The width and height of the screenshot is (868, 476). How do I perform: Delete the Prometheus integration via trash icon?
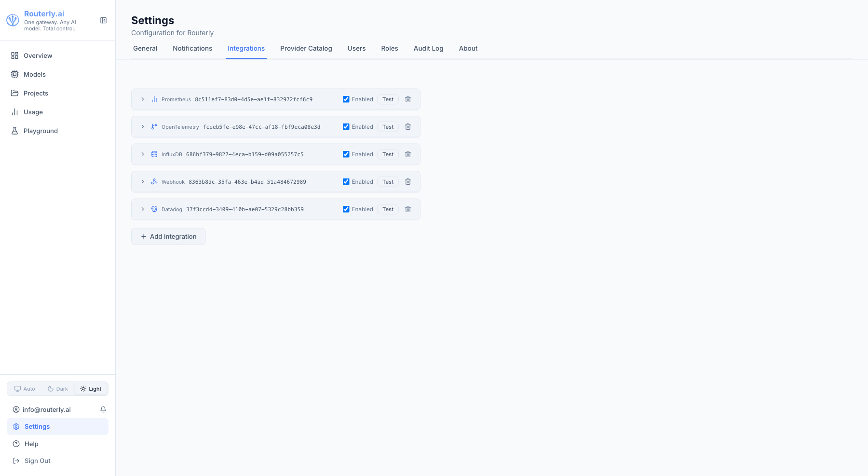point(408,99)
